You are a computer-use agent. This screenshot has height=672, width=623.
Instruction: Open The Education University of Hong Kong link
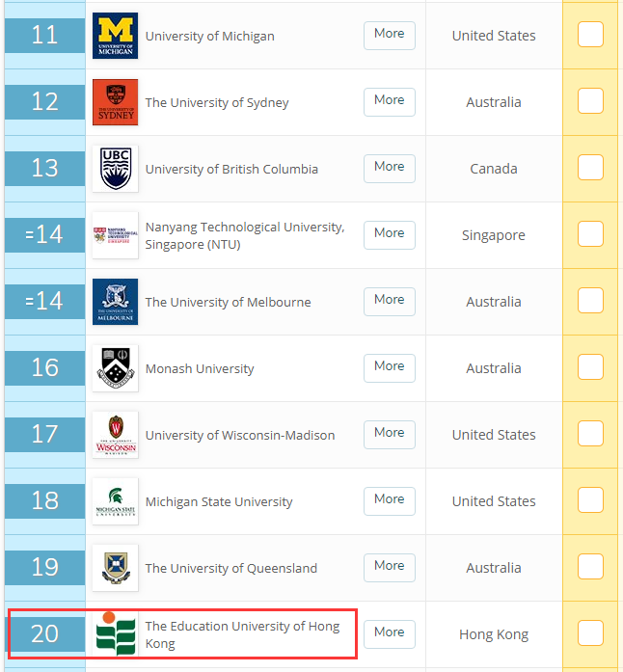[x=242, y=634]
